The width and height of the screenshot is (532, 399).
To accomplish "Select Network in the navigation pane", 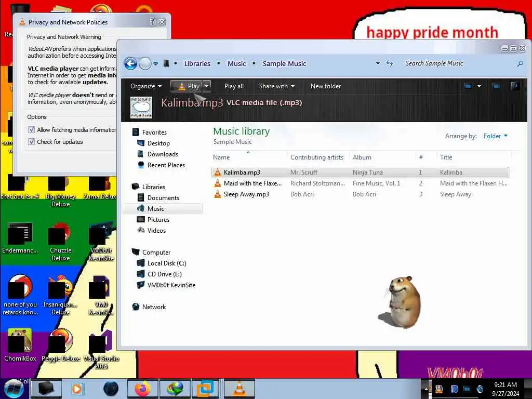I will [154, 307].
